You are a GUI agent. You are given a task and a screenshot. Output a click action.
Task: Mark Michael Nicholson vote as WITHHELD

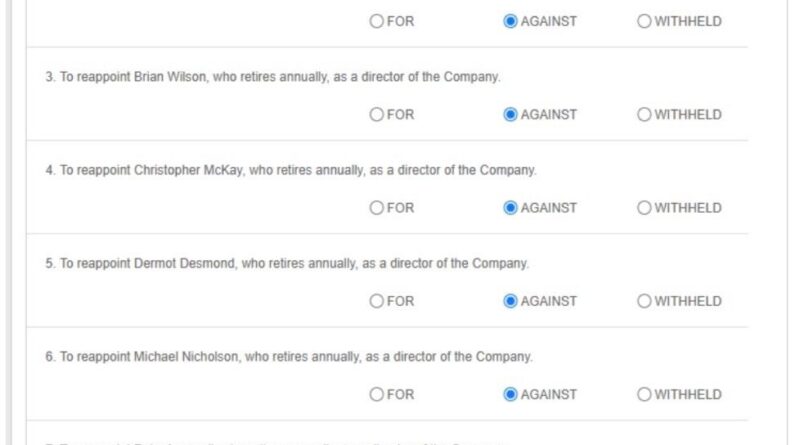pyautogui.click(x=644, y=394)
